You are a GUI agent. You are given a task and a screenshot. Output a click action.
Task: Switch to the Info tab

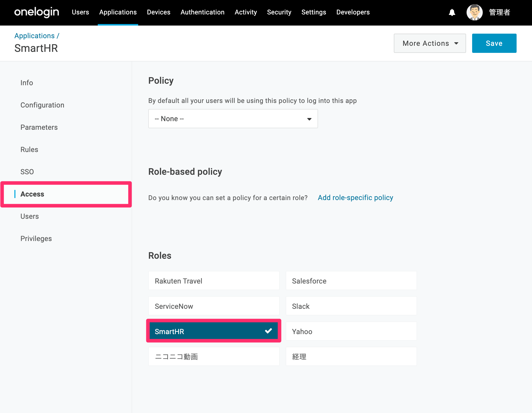pyautogui.click(x=27, y=83)
